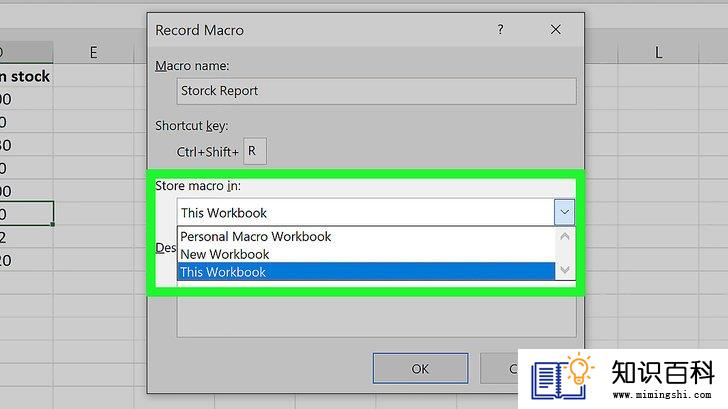Click the help question mark icon

(500, 30)
